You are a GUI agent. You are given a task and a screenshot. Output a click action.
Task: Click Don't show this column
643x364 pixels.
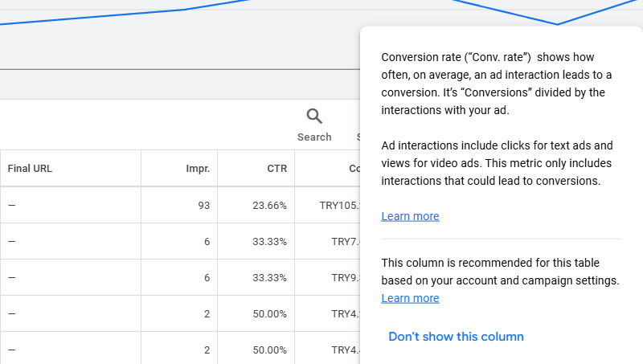tap(456, 337)
